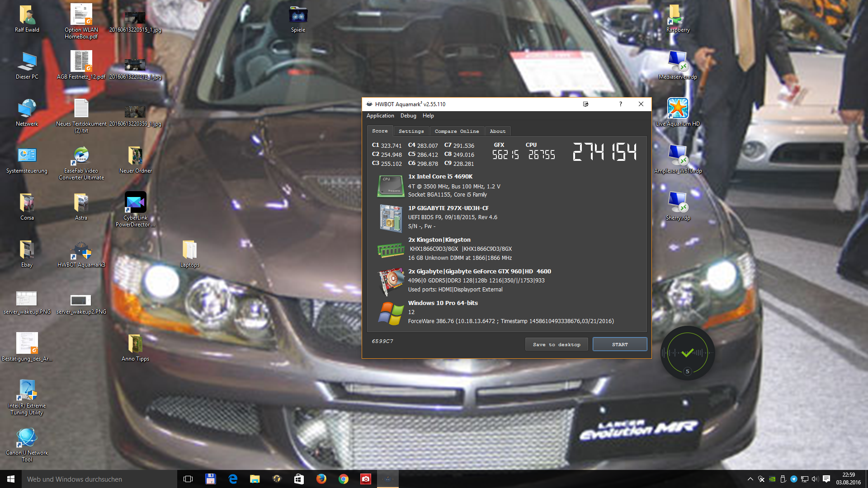Click the Windows 10 logo icon
This screenshot has height=488, width=868.
coord(391,313)
